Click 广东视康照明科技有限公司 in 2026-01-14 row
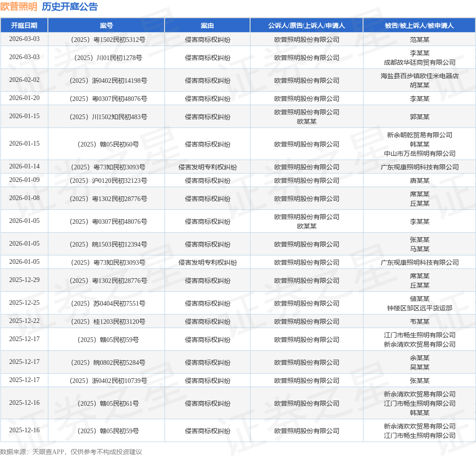 click(x=420, y=167)
